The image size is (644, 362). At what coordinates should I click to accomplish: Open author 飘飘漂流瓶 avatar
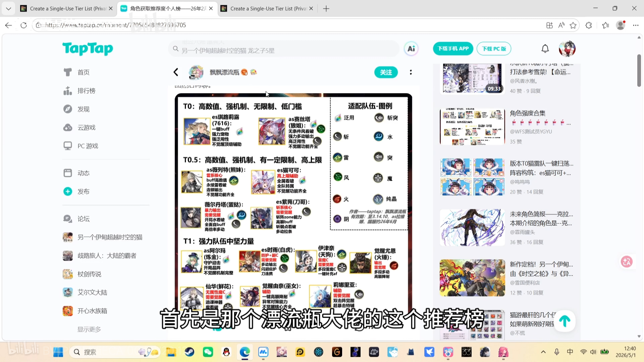click(196, 72)
